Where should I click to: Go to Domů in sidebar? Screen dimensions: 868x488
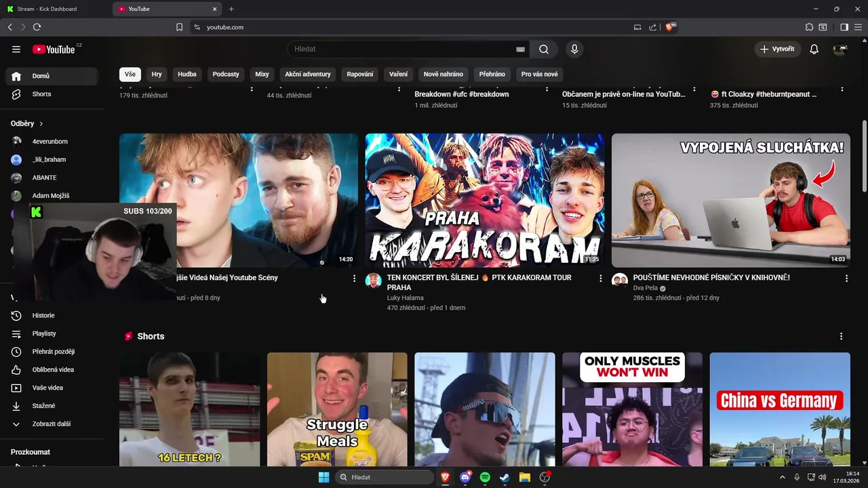(x=52, y=76)
